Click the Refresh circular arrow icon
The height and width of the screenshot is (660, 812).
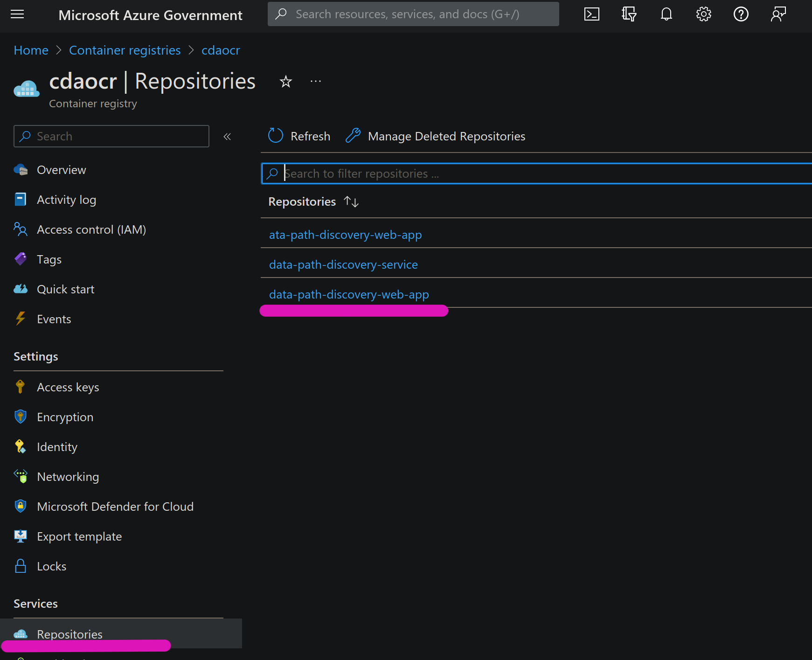275,136
